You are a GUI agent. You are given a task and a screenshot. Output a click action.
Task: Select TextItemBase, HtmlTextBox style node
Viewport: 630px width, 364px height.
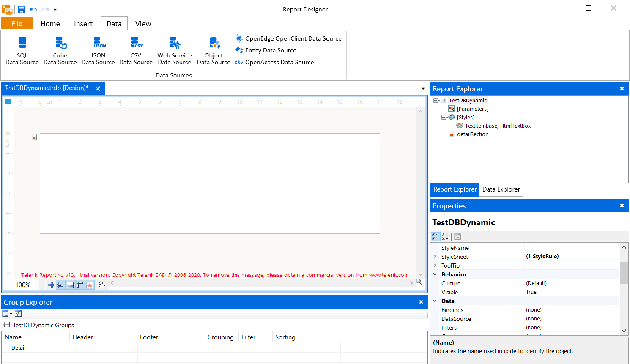(498, 126)
